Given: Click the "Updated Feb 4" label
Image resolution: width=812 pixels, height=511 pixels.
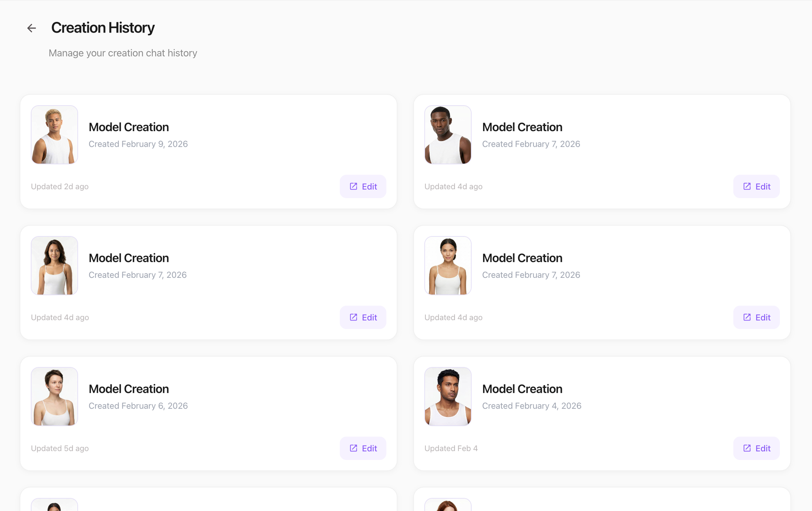Looking at the screenshot, I should [451, 448].
